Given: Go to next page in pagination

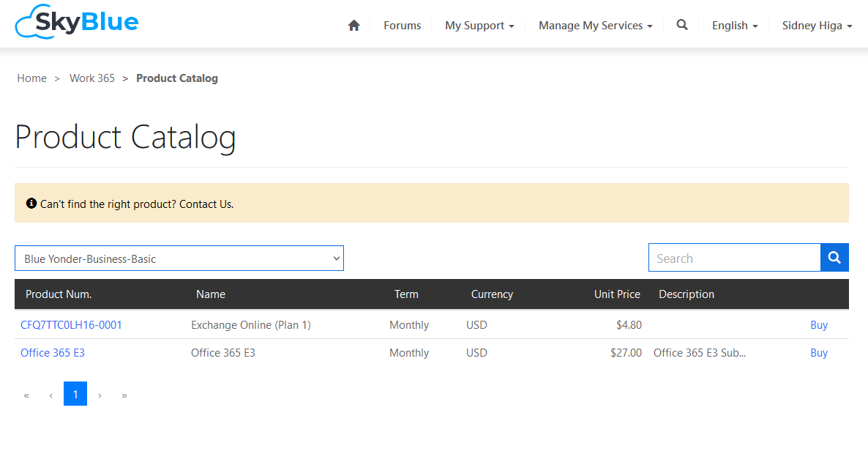Looking at the screenshot, I should coord(100,395).
